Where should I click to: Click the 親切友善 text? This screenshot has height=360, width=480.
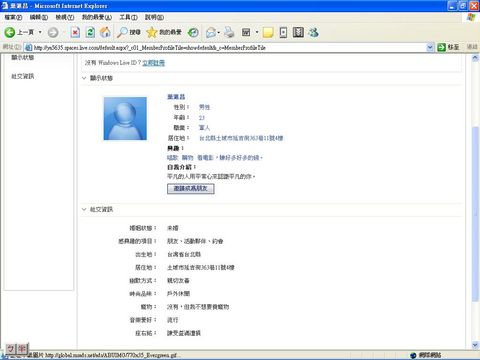point(178,281)
